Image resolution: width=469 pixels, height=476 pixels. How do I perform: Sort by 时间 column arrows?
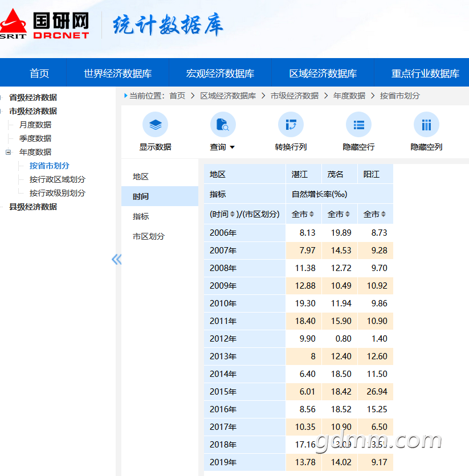[x=233, y=214]
